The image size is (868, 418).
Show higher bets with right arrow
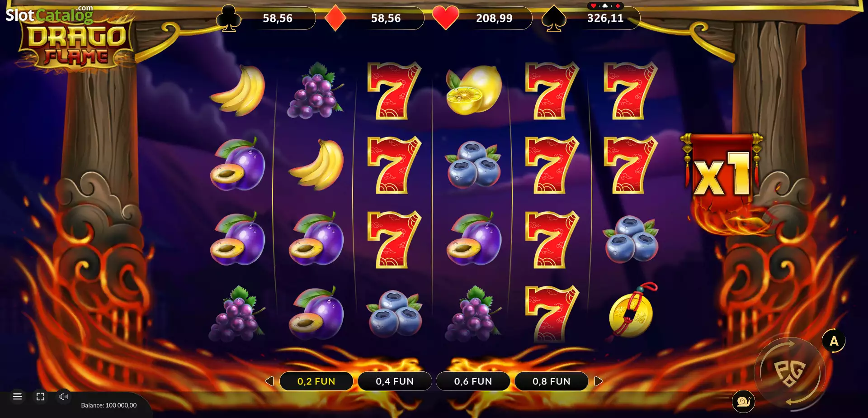pyautogui.click(x=599, y=381)
